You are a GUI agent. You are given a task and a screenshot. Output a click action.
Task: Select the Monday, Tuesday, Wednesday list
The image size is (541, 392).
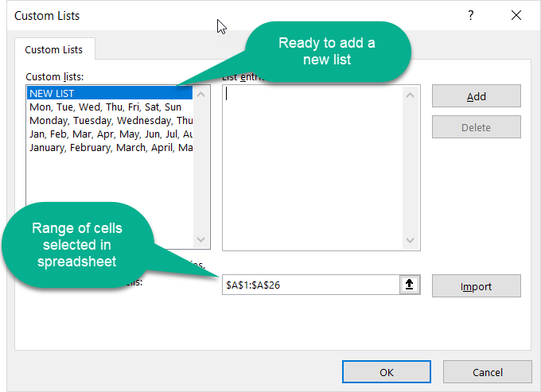(110, 120)
